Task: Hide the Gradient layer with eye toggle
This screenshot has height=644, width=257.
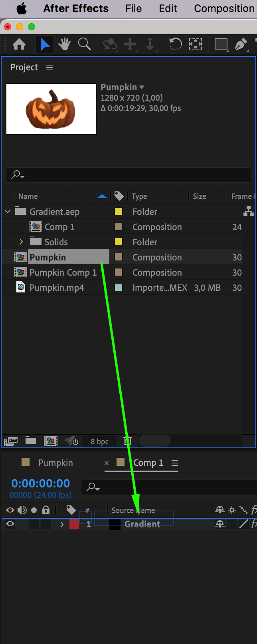Action: pyautogui.click(x=10, y=524)
